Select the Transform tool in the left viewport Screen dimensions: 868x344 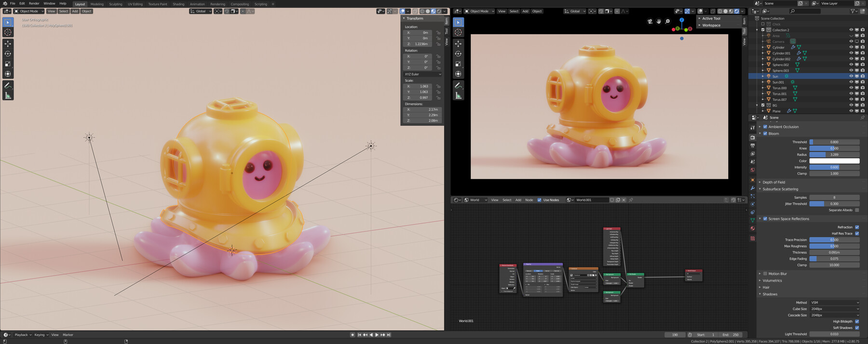pyautogui.click(x=8, y=74)
